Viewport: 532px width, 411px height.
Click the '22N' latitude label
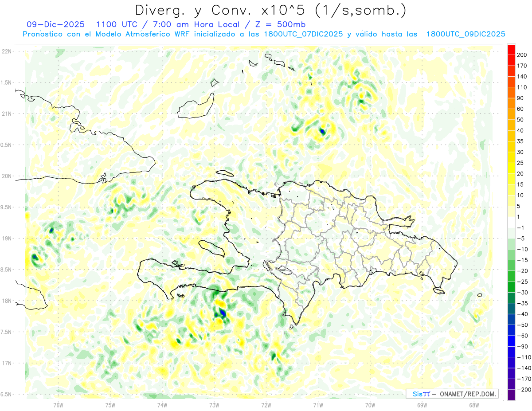(x=7, y=51)
